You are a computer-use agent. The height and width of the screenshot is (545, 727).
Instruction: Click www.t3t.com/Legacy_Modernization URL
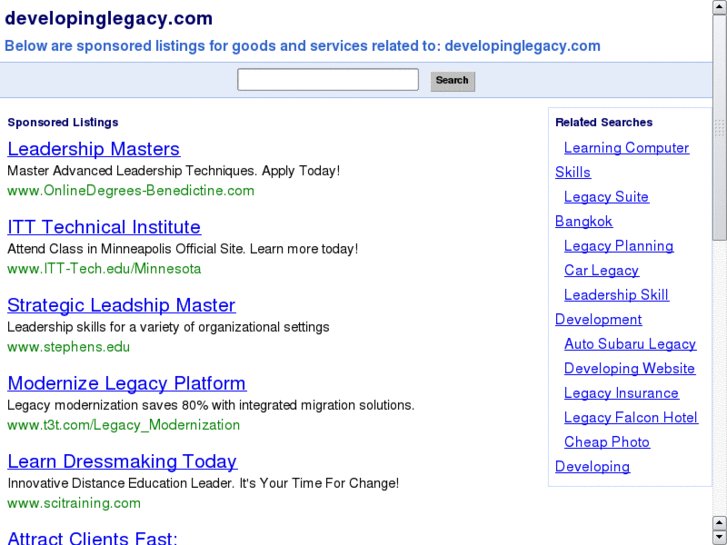tap(123, 425)
